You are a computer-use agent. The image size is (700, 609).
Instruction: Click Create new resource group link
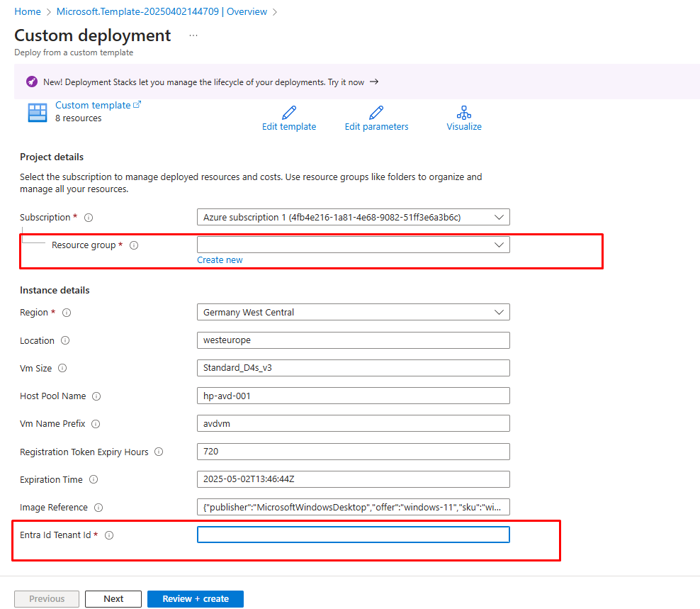[x=220, y=260]
